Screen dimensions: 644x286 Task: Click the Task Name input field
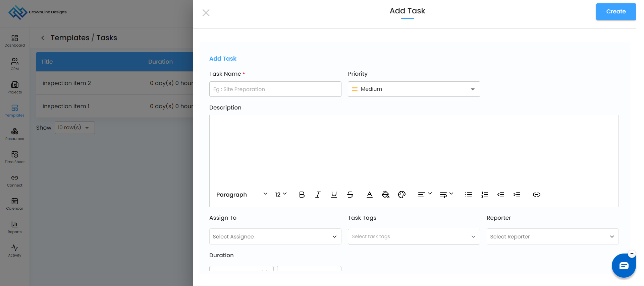275,89
